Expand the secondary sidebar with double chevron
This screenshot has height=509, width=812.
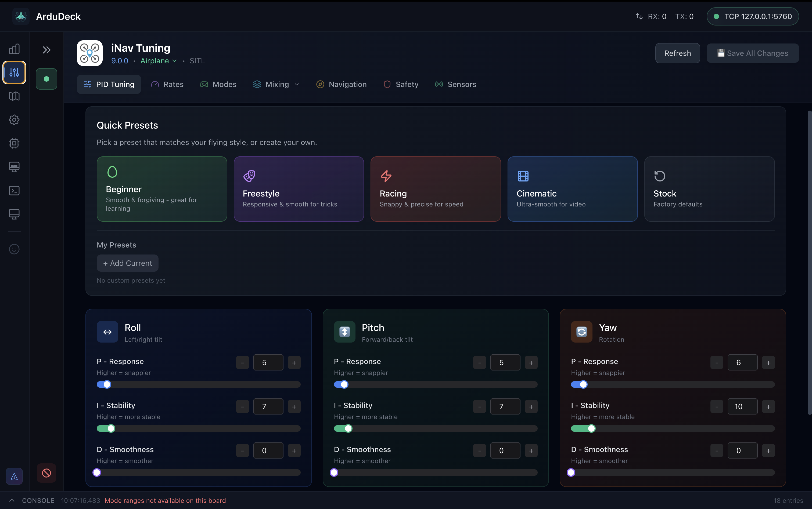click(46, 50)
